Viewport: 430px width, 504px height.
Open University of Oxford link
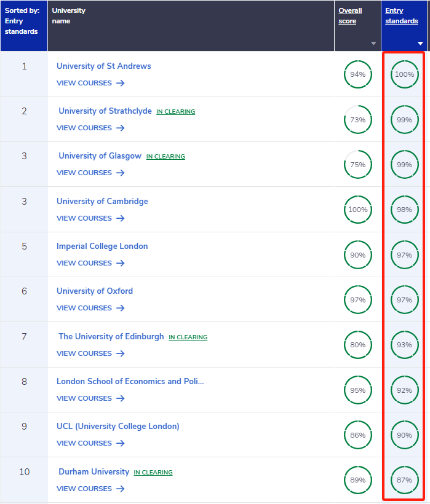coord(95,291)
